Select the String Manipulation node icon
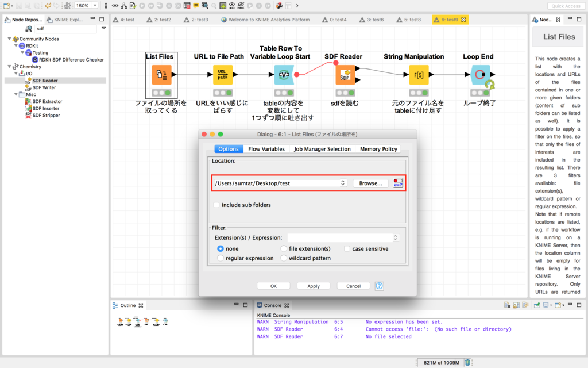Viewport: 588px width, 368px height. (419, 74)
